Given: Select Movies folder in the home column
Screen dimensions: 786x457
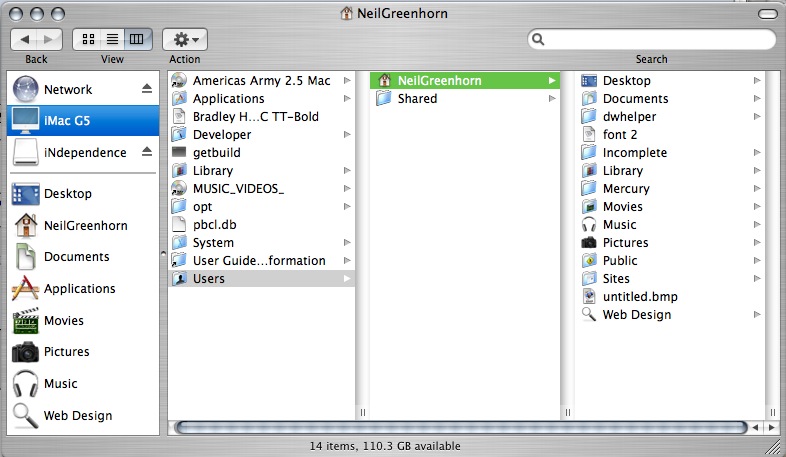Looking at the screenshot, I should click(671, 206).
